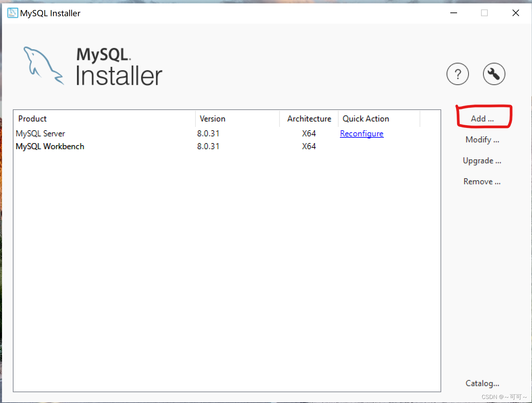532x403 pixels.
Task: Click the Upgrade ... button
Action: [x=482, y=161]
